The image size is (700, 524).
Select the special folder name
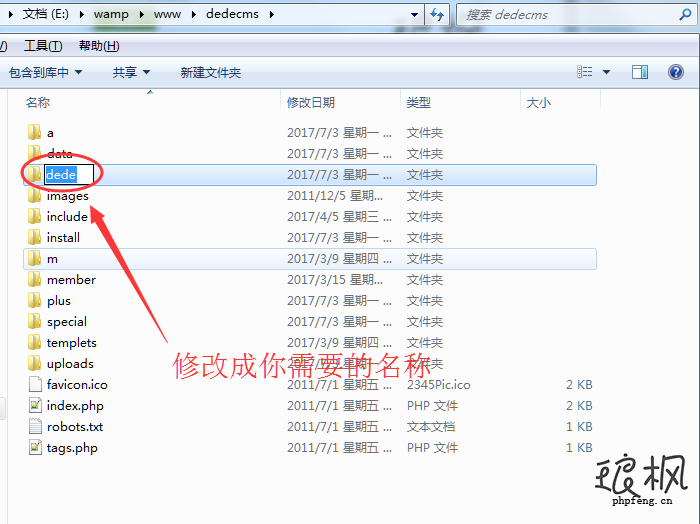point(67,322)
